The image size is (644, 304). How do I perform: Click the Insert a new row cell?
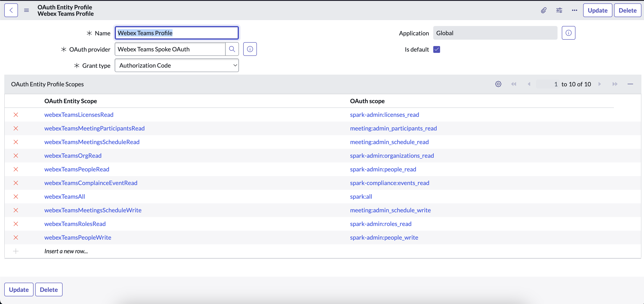[66, 251]
